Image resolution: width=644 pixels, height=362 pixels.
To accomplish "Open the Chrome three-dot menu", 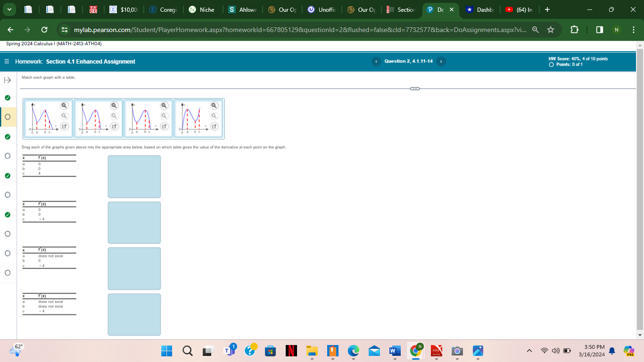I will coord(634,30).
